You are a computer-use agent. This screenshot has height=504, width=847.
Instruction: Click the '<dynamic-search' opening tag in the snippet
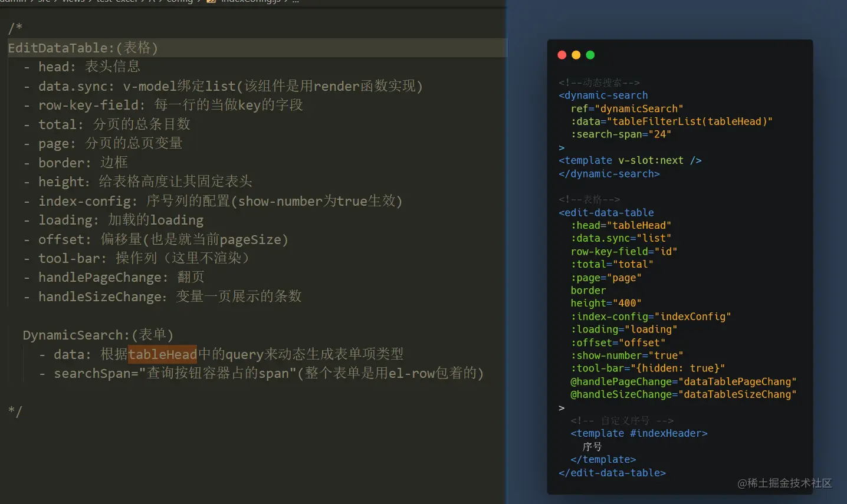tap(603, 95)
